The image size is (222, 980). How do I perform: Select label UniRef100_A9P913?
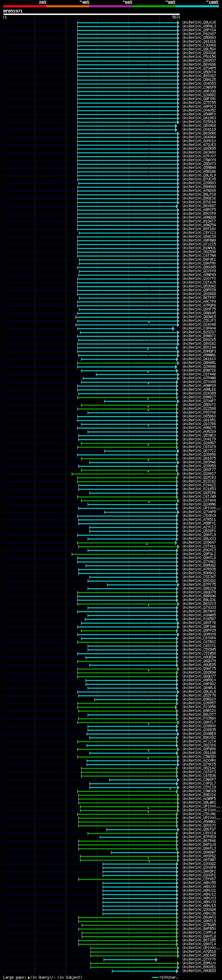[199, 106]
